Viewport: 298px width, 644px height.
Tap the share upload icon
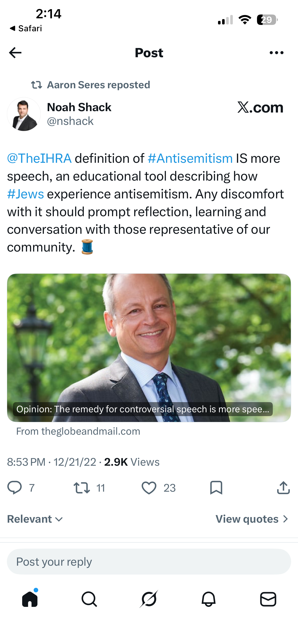click(x=283, y=488)
